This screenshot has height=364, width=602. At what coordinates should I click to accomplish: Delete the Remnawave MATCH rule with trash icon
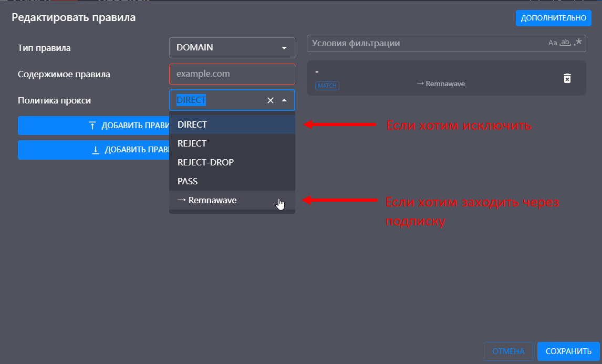pos(567,78)
